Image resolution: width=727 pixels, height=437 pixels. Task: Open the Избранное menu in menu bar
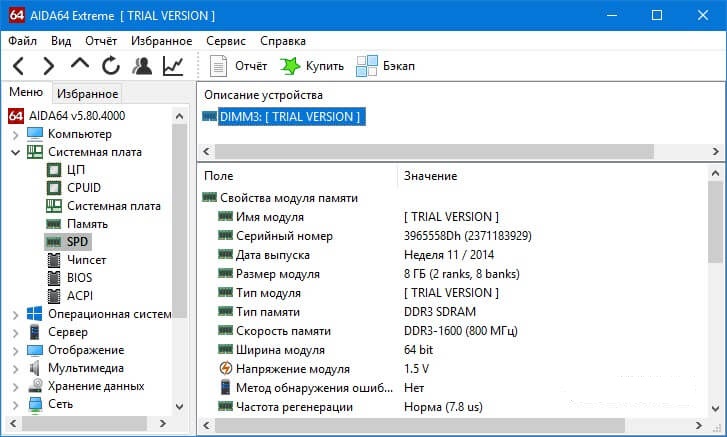tap(161, 41)
